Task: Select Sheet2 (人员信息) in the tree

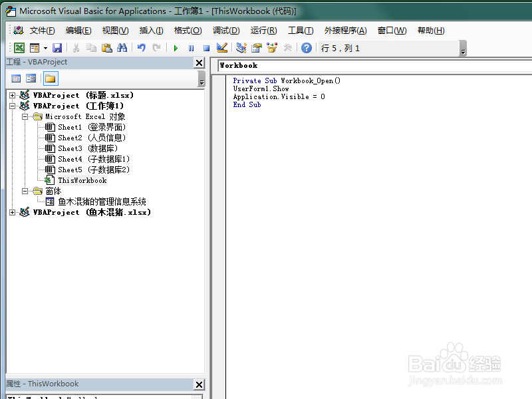Action: 92,138
